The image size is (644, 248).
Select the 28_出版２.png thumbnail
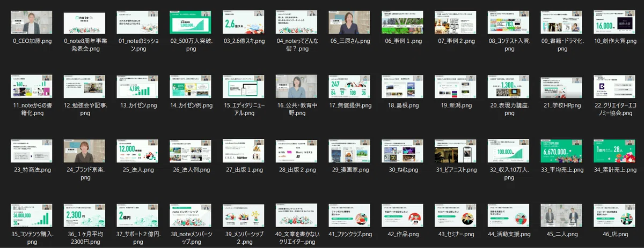[x=297, y=152]
